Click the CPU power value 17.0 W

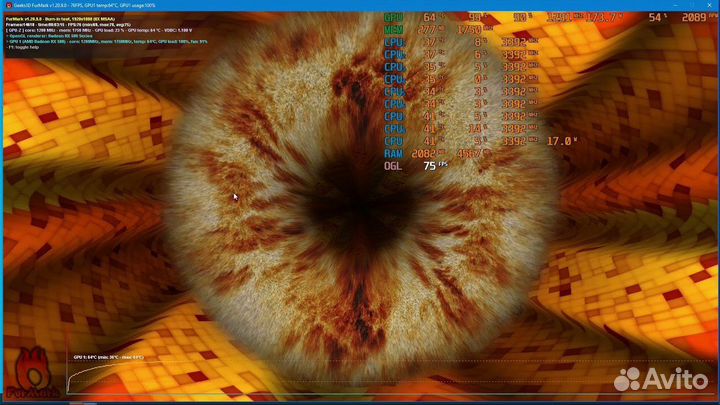(562, 141)
